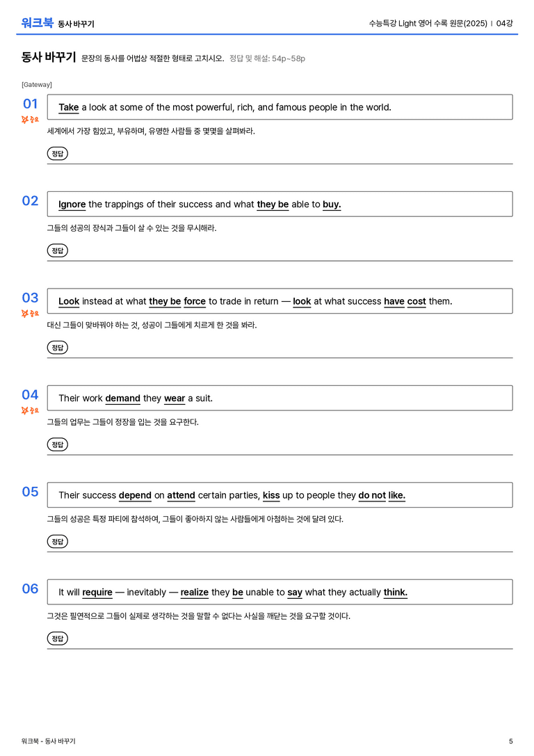Viewport: 534px width, 756px height.
Task: Click the 정답 badge for question 04
Action: coord(57,444)
